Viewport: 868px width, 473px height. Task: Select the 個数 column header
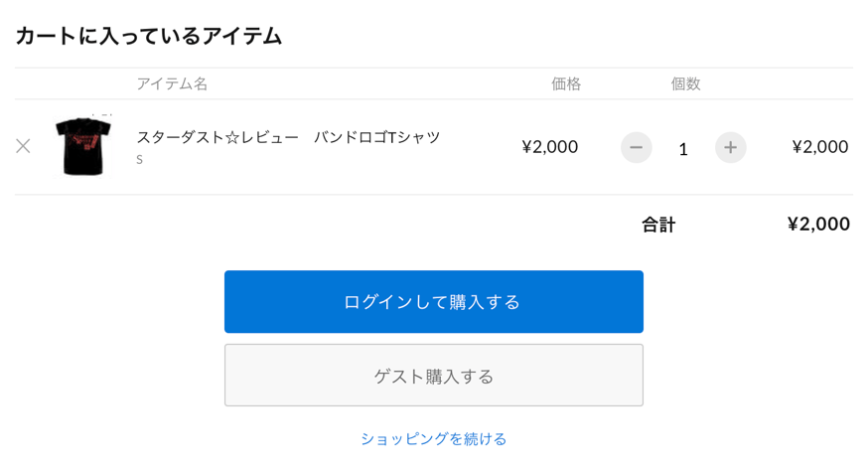[685, 83]
